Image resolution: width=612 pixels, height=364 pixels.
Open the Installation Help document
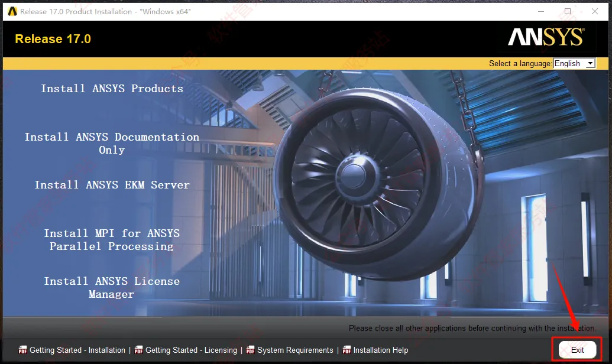tap(381, 350)
